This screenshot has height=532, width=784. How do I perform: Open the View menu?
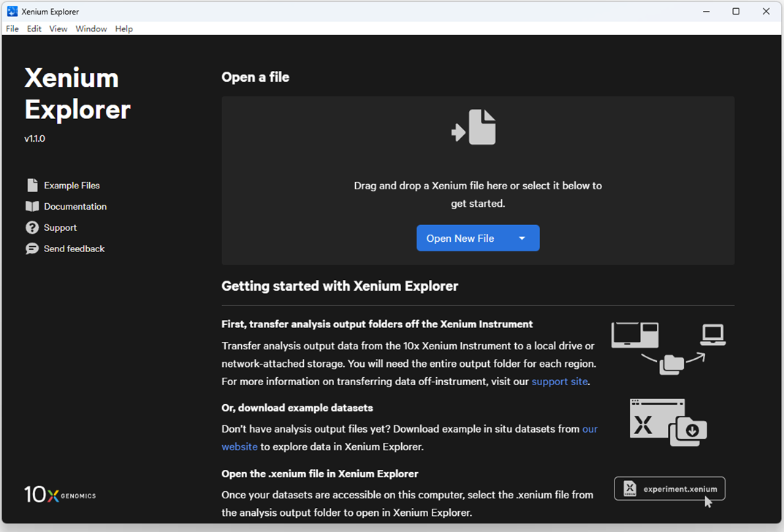point(58,29)
